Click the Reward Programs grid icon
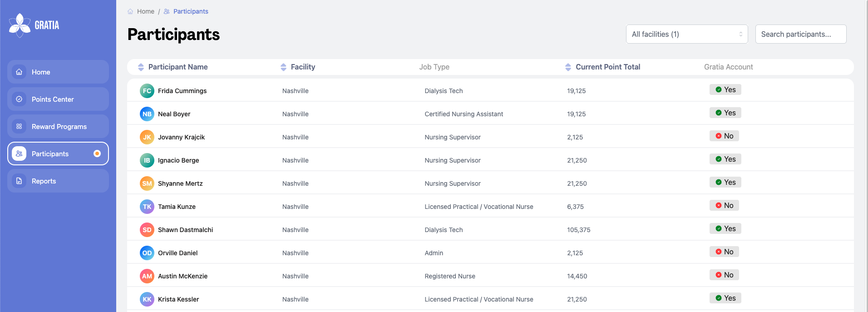This screenshot has width=868, height=312. point(19,126)
